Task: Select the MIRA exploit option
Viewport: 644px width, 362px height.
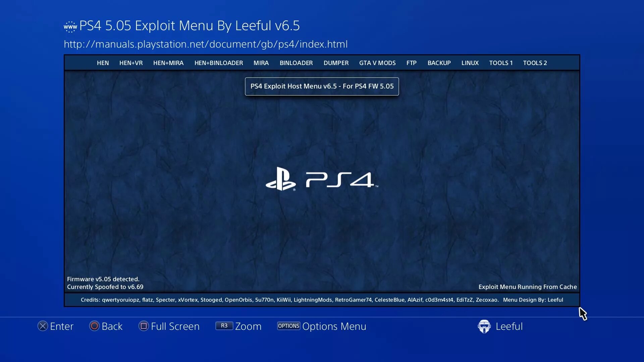Action: (261, 63)
